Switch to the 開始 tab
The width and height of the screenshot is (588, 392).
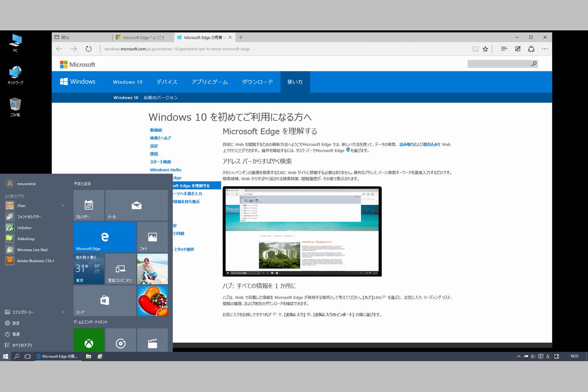(82, 37)
